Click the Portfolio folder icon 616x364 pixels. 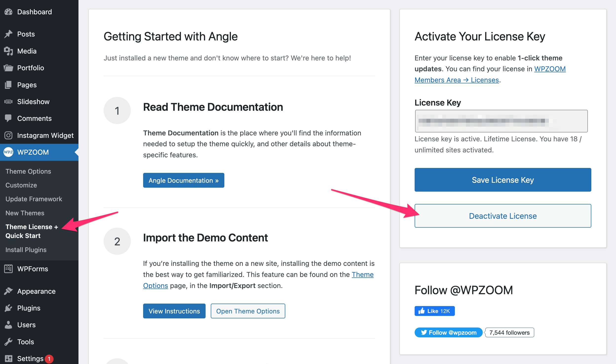(x=8, y=68)
